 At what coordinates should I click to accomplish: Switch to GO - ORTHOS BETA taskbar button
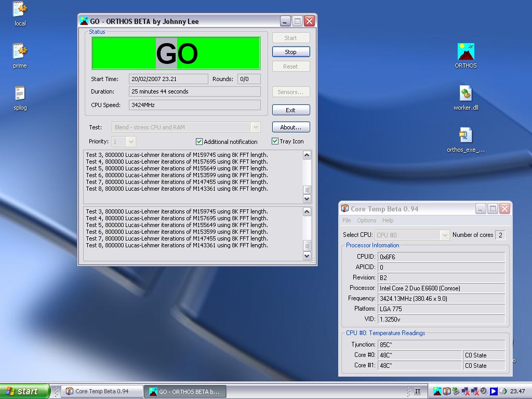185,391
